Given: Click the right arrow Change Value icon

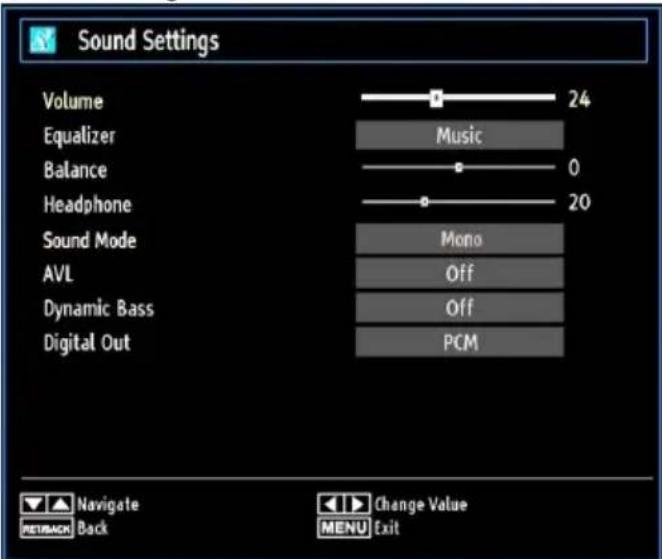Looking at the screenshot, I should (x=358, y=504).
